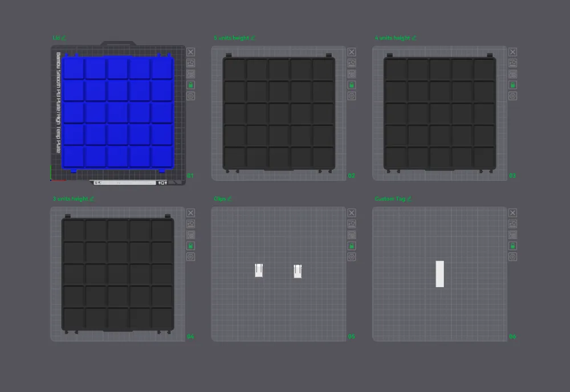The image size is (570, 392).
Task: Edit the Lid plate name with pencil icon
Action: (x=64, y=38)
